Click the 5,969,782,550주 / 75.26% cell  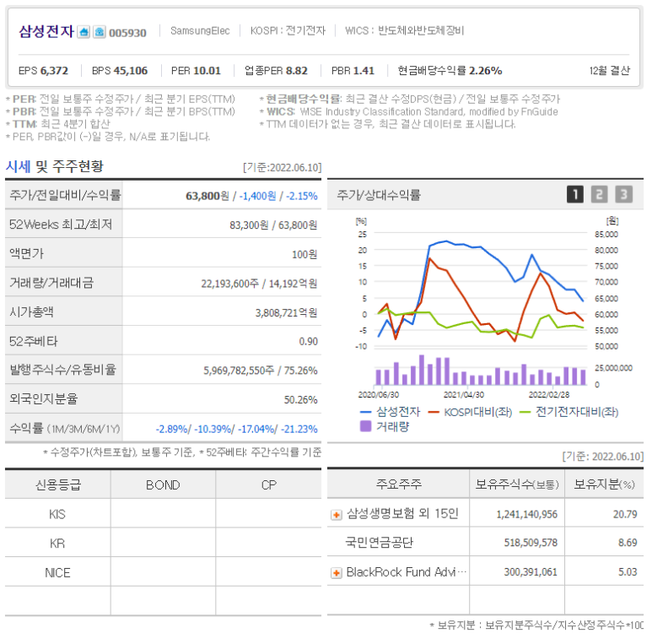pyautogui.click(x=261, y=371)
